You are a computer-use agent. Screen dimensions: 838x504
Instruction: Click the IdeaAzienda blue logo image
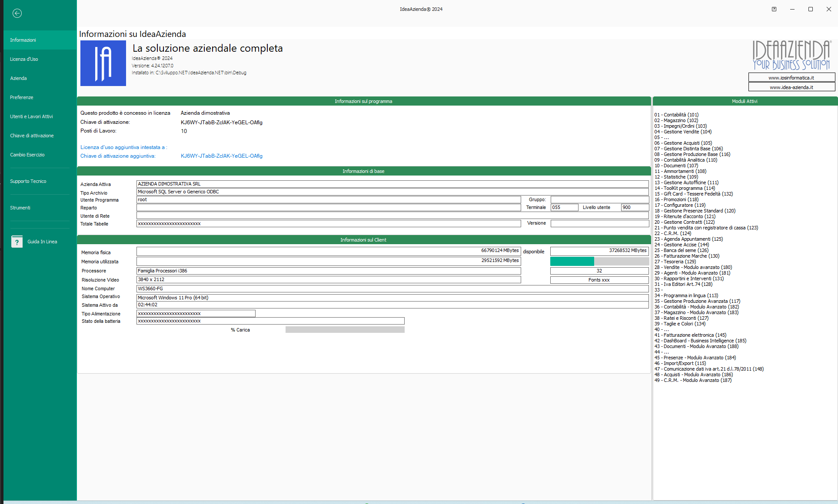pos(103,63)
